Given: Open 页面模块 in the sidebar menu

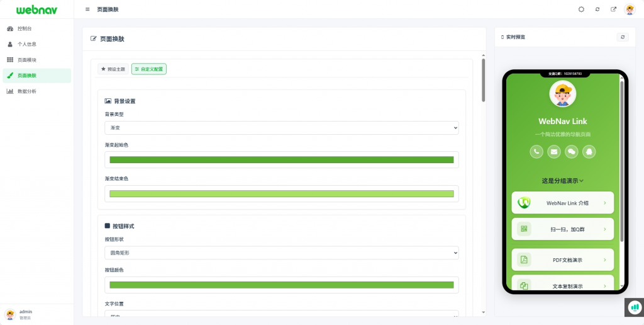Looking at the screenshot, I should (x=26, y=60).
